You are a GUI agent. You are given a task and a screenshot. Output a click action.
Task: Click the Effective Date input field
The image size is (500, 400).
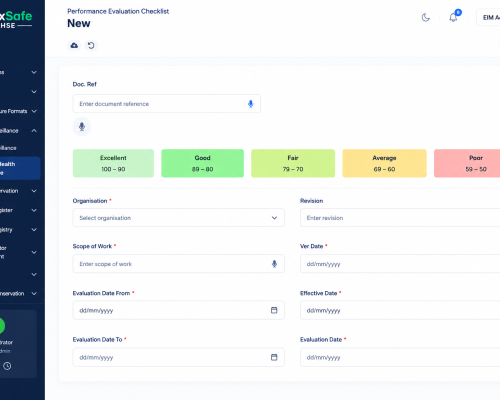point(400,310)
